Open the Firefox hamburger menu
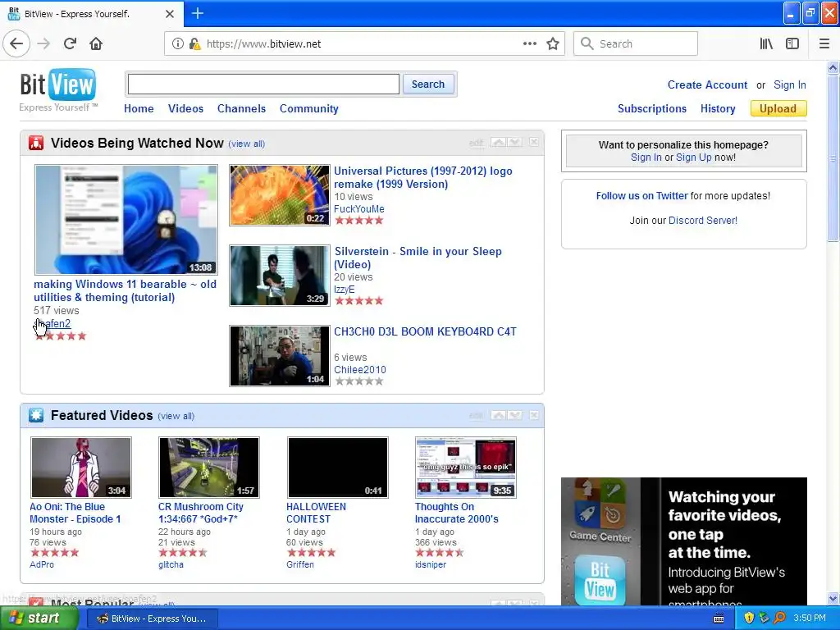The height and width of the screenshot is (630, 840). coord(824,44)
